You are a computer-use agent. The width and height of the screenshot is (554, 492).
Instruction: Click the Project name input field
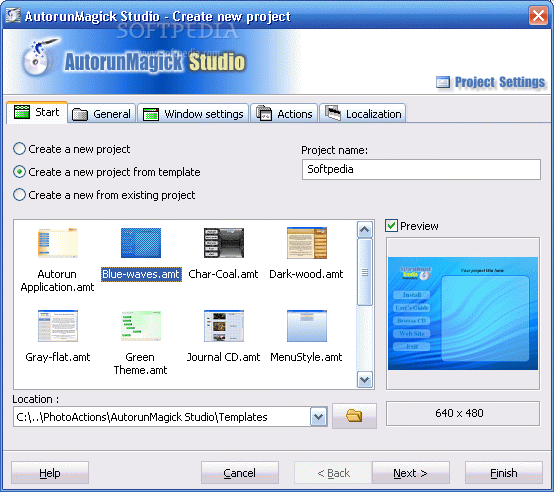(x=421, y=169)
